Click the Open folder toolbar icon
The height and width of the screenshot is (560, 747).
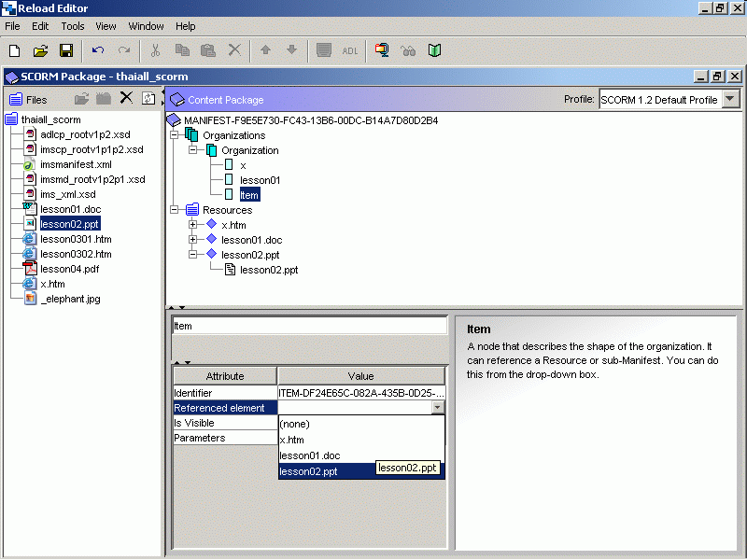coord(40,50)
